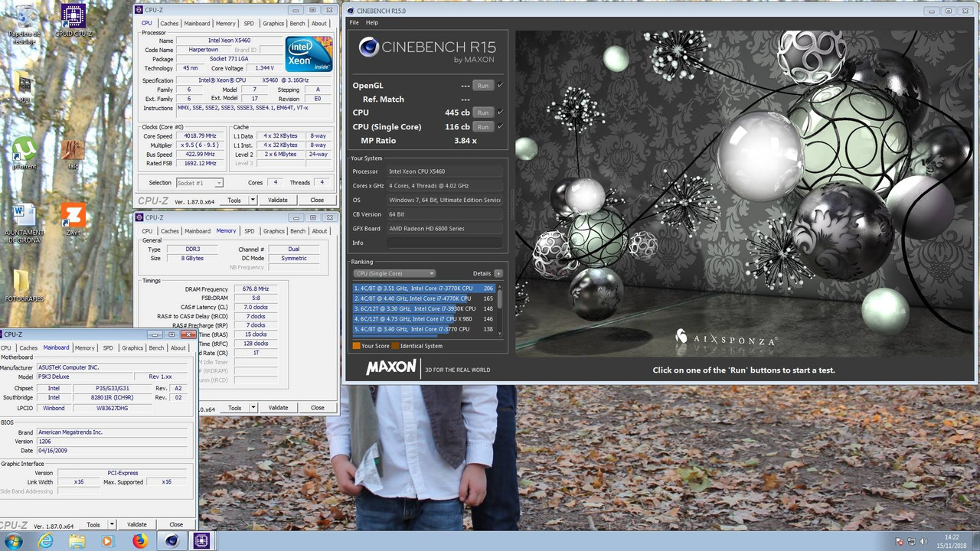Run the OpenGL benchmark
This screenshot has width=980, height=551.
(x=483, y=85)
